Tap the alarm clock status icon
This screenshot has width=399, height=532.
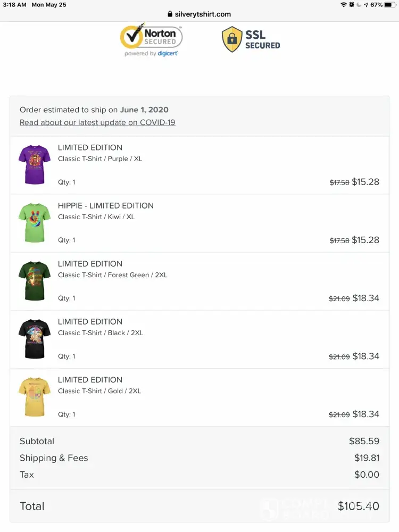pyautogui.click(x=352, y=5)
